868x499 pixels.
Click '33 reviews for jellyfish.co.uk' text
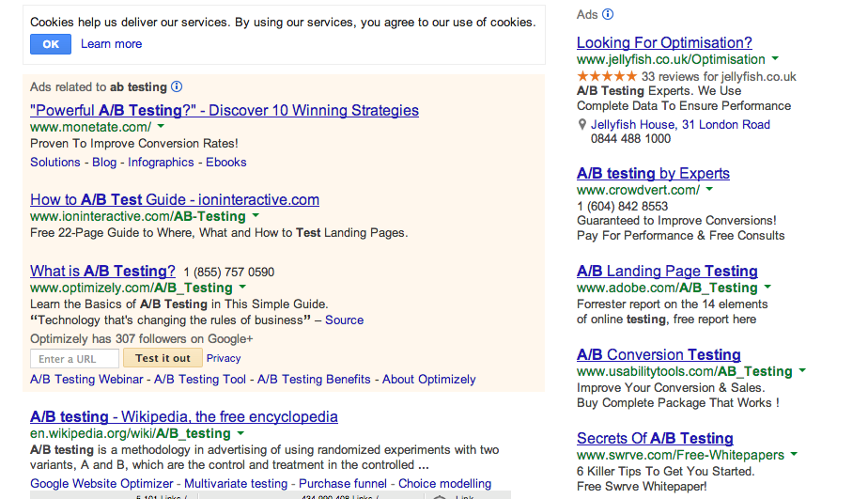(x=719, y=76)
